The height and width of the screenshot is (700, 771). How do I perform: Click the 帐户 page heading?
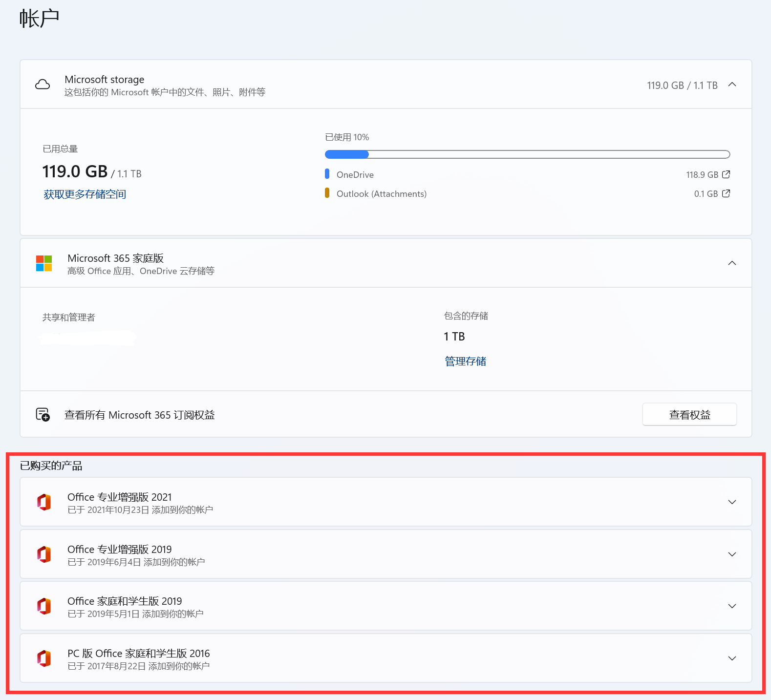click(40, 19)
